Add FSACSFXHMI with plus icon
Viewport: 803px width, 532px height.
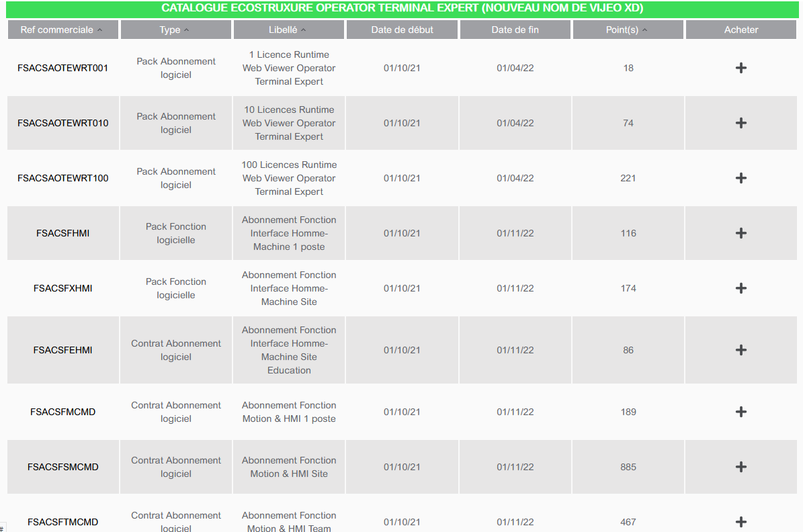pyautogui.click(x=741, y=288)
